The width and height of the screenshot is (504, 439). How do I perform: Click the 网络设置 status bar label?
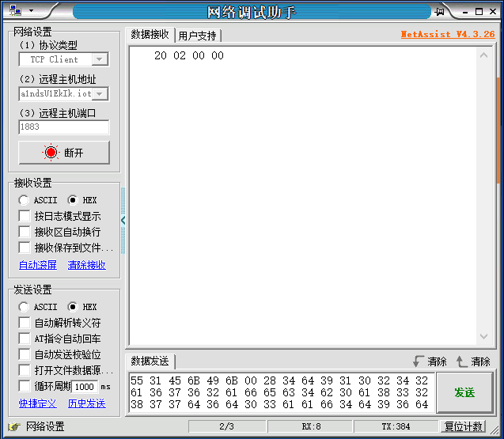tap(45, 426)
